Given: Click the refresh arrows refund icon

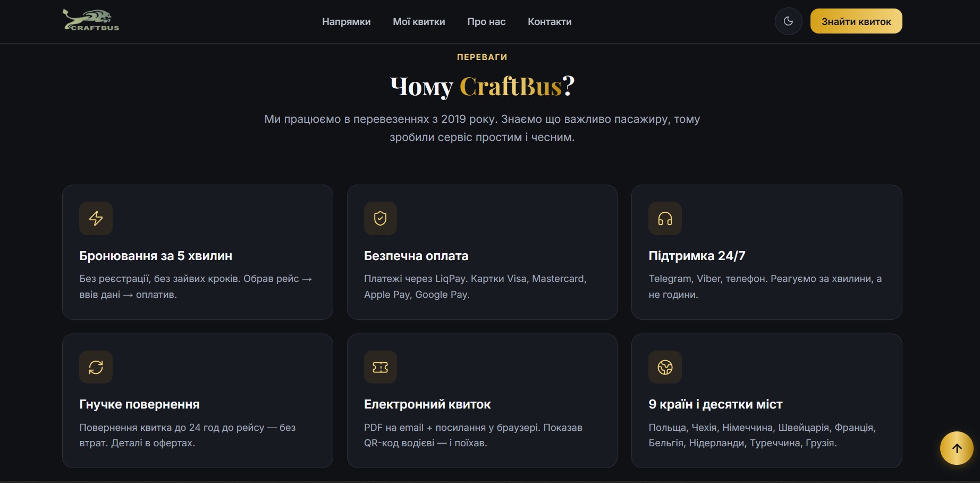Looking at the screenshot, I should 96,367.
